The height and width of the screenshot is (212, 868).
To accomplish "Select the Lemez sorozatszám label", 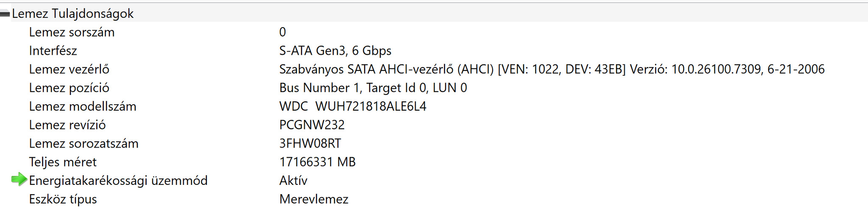I will (x=83, y=144).
